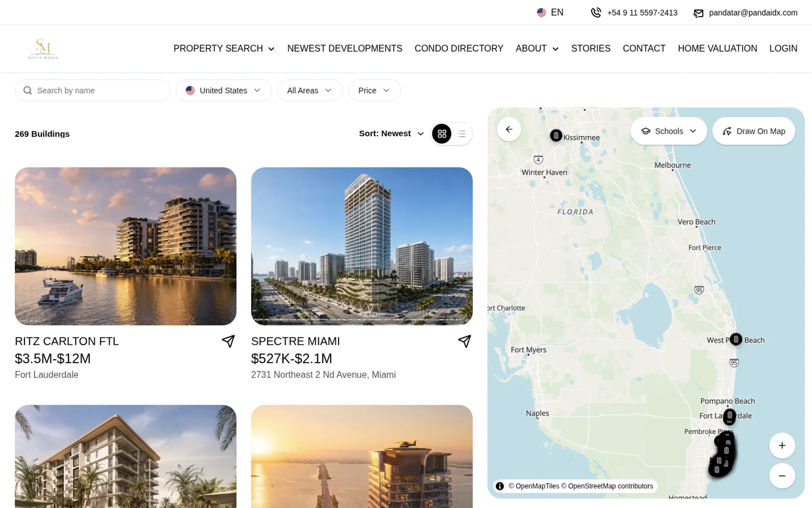
Task: Click the Fort Lauderdale map marker
Action: click(730, 417)
